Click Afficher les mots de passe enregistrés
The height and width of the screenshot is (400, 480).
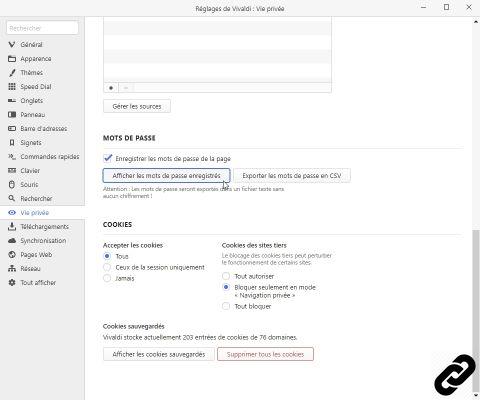coord(166,176)
